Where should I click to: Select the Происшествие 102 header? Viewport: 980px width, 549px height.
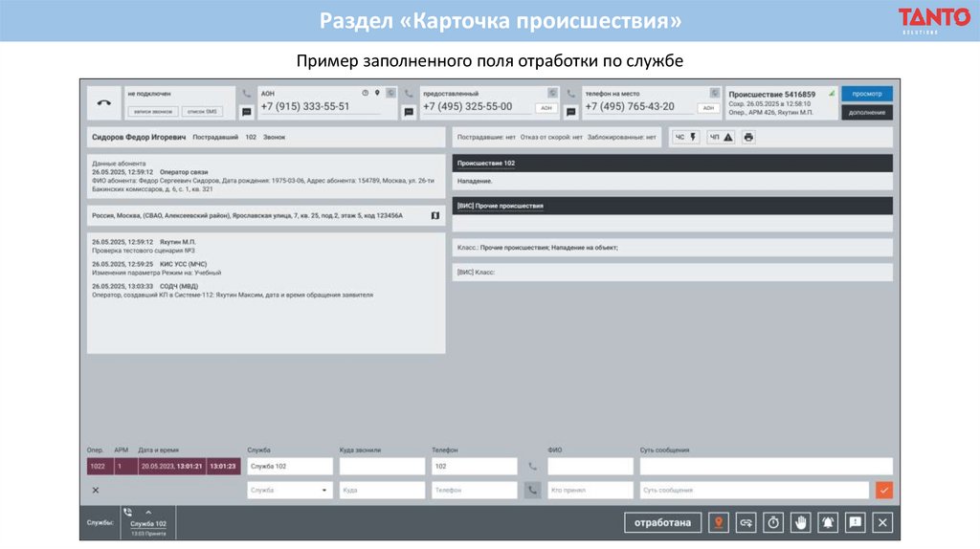[673, 163]
